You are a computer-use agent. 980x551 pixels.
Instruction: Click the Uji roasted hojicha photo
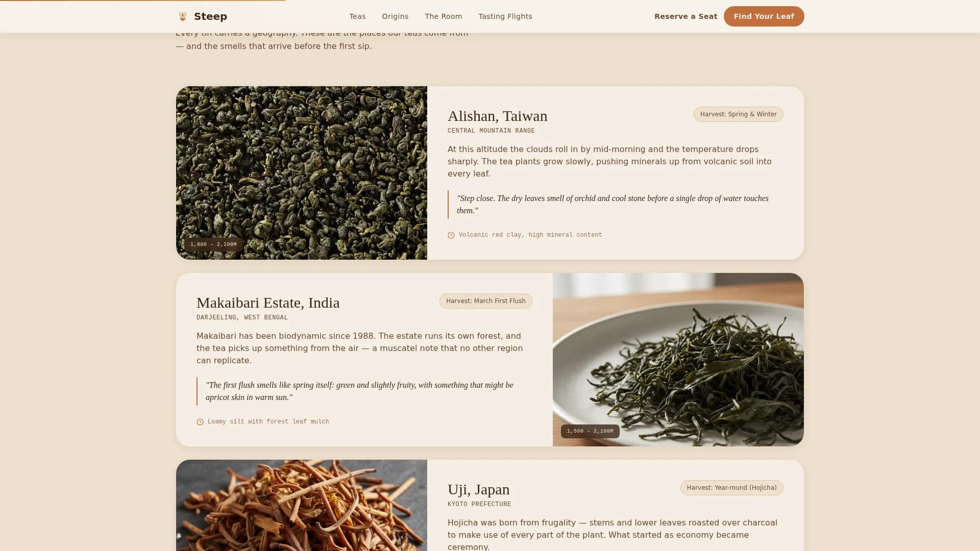[x=302, y=505]
